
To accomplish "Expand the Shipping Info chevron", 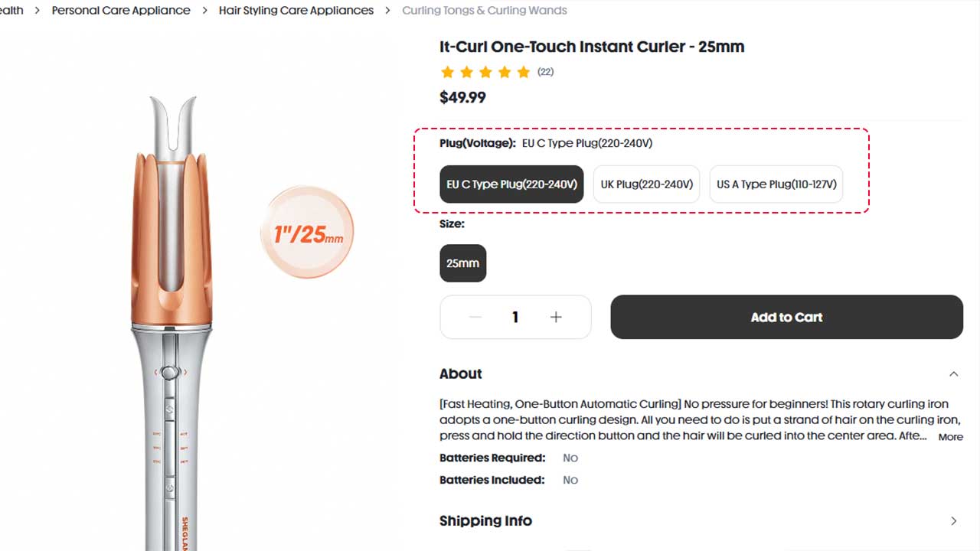I will pos(953,521).
